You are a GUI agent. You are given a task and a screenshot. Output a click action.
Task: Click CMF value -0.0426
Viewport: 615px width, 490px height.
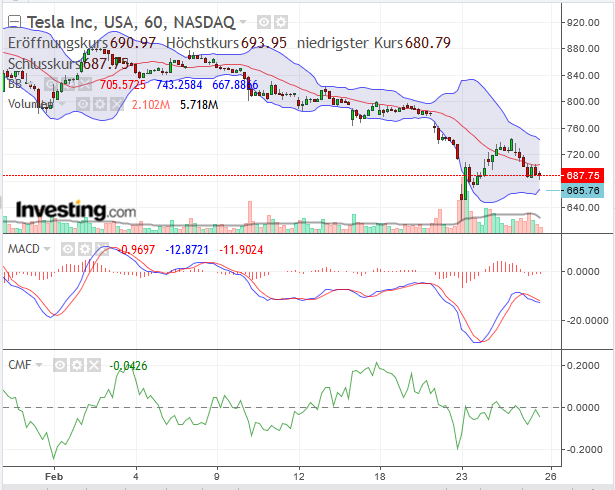click(128, 366)
